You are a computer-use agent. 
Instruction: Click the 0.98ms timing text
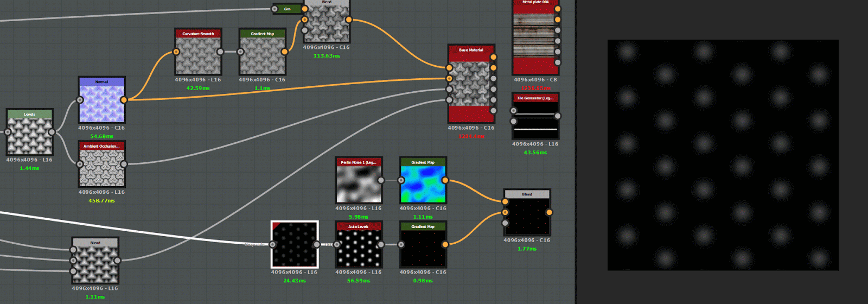[x=423, y=281]
